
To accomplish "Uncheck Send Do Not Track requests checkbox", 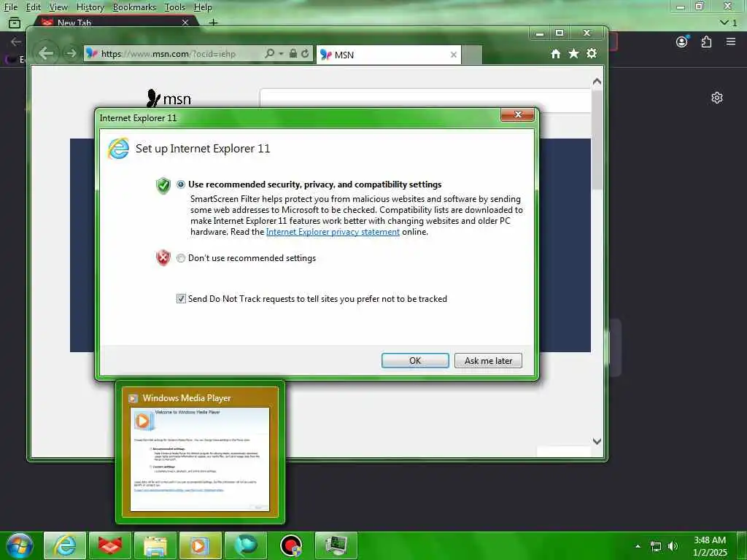I will tap(181, 298).
